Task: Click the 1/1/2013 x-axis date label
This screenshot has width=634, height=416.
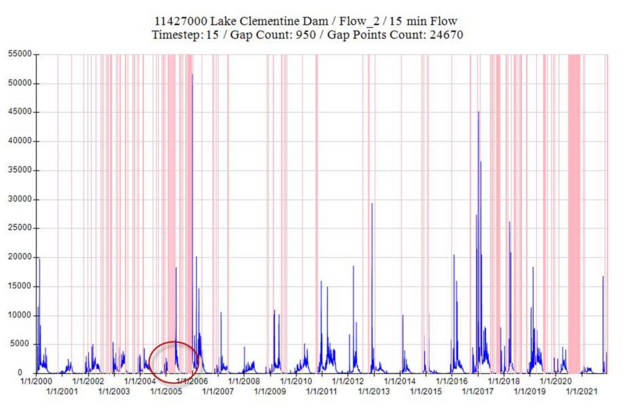Action: coord(374,391)
